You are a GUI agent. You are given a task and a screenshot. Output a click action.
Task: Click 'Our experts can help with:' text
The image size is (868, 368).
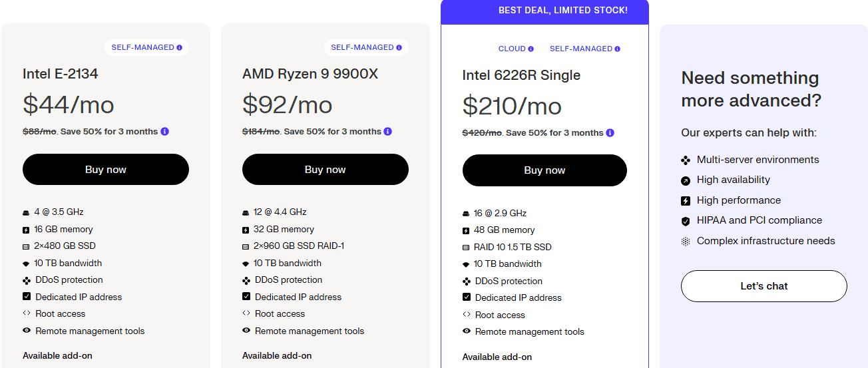point(749,133)
